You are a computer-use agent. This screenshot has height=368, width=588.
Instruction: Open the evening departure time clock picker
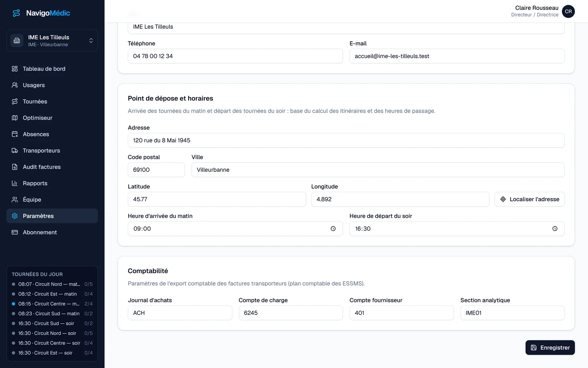click(x=555, y=229)
